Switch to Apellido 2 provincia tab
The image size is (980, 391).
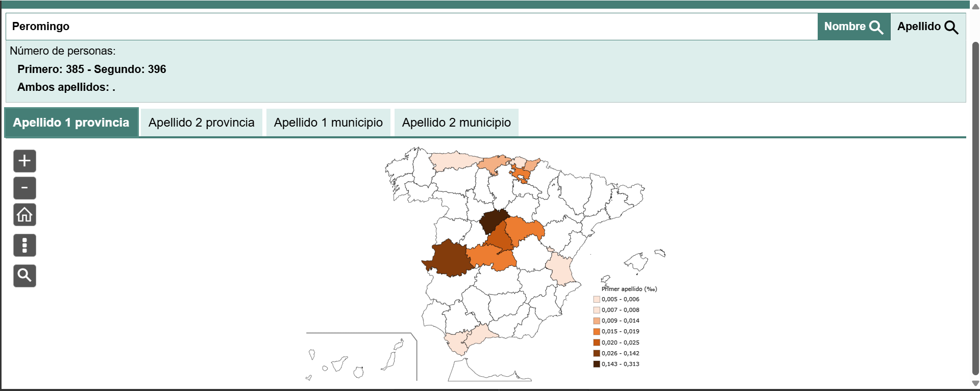[201, 123]
